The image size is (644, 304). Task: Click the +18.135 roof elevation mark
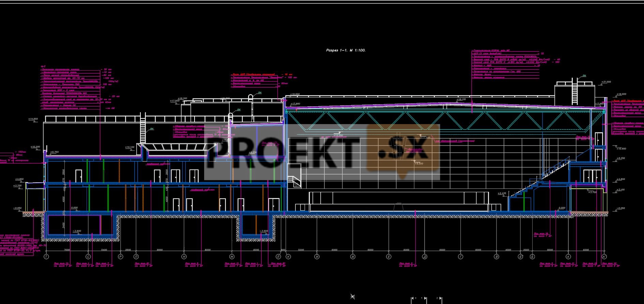[x=461, y=100]
